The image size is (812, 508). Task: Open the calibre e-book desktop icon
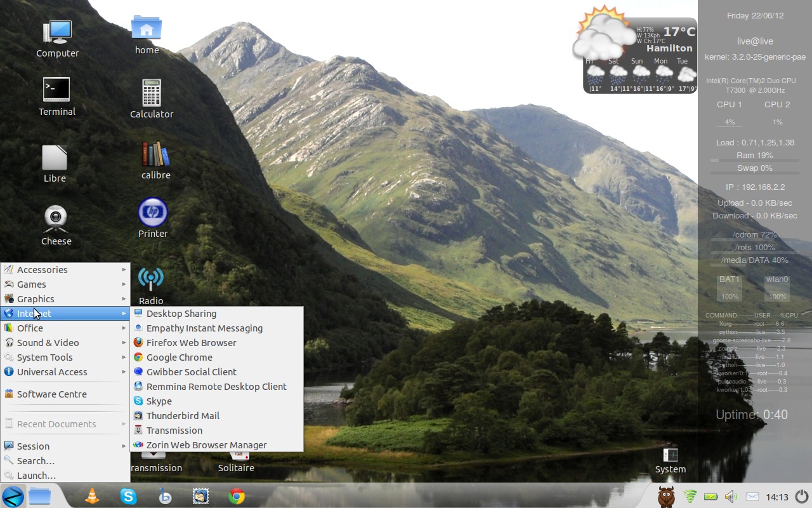tap(155, 154)
